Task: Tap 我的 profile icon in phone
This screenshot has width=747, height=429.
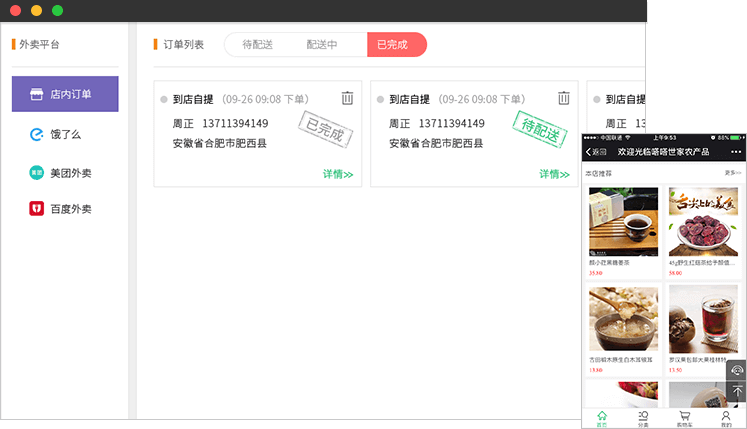Action: (726, 418)
